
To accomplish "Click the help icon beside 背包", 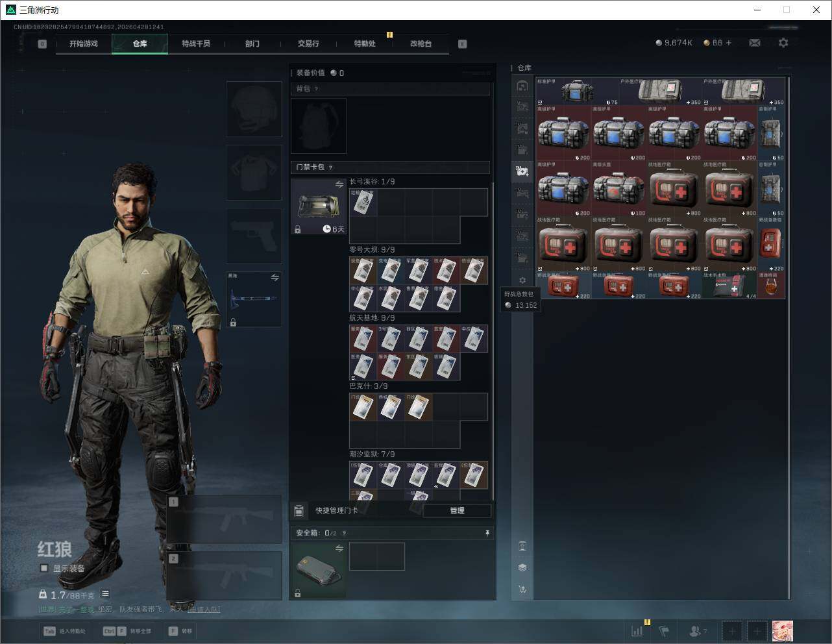I will (317, 89).
